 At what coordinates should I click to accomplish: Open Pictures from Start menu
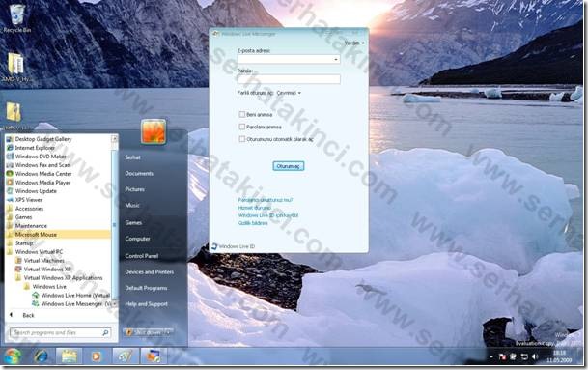[134, 189]
